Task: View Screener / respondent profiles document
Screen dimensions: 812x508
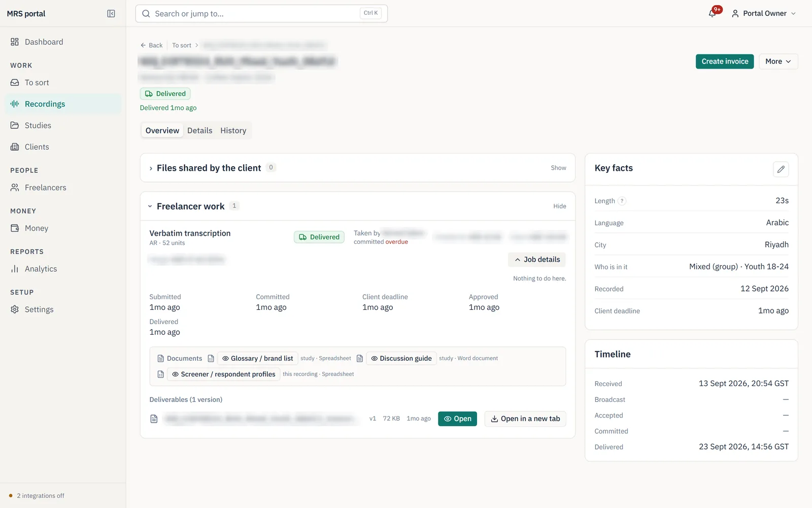Action: [x=224, y=374]
